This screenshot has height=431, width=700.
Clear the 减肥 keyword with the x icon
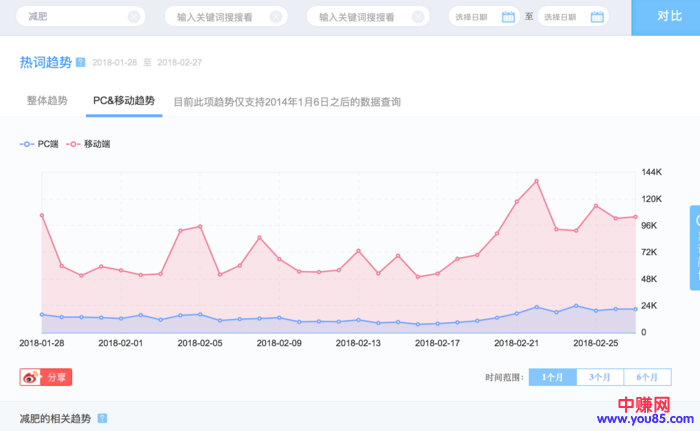(x=132, y=17)
